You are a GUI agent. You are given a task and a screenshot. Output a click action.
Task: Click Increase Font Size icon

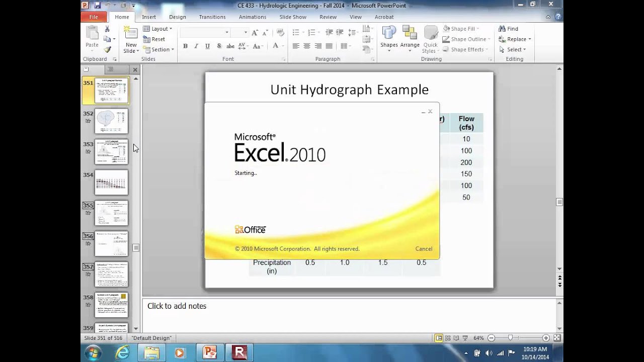(256, 32)
